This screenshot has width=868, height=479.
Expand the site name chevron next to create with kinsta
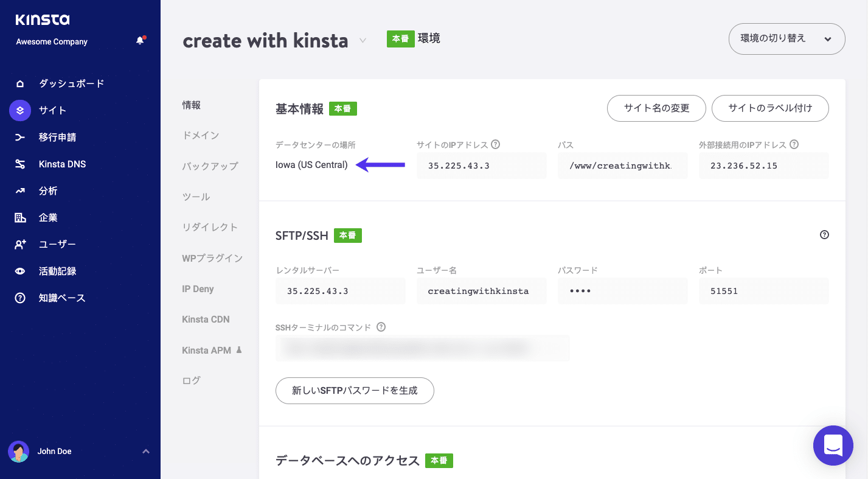point(363,41)
